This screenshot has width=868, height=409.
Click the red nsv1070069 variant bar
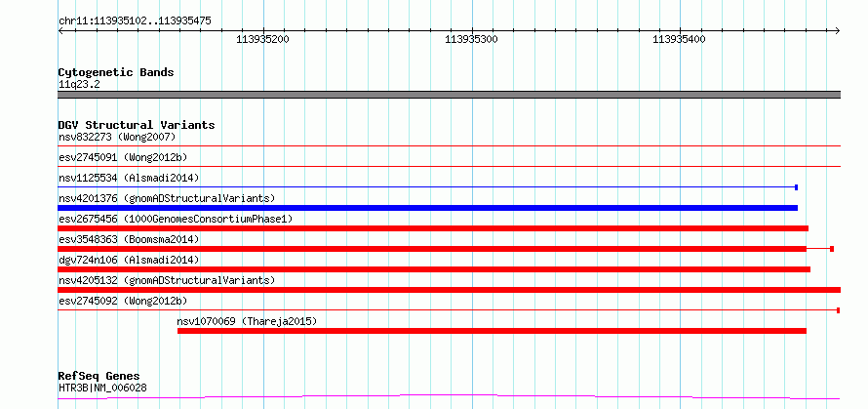[x=492, y=331]
